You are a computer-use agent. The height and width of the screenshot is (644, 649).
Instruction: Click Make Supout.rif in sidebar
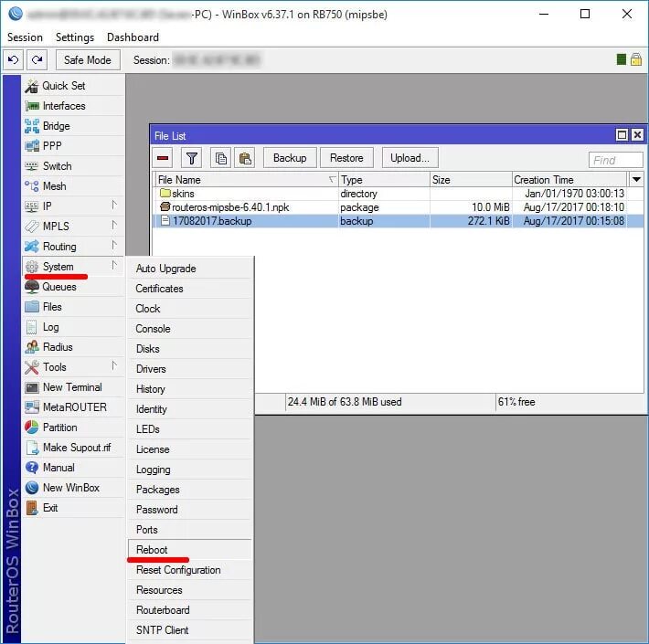click(x=73, y=448)
